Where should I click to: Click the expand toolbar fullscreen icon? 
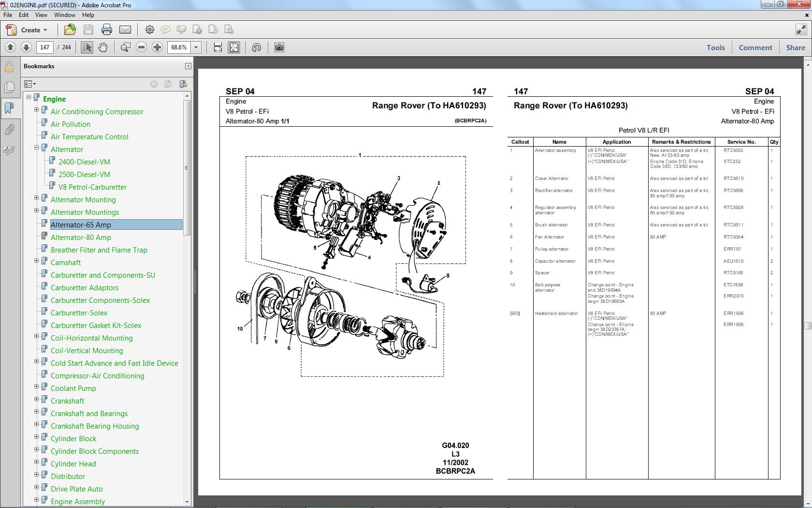pos(801,30)
